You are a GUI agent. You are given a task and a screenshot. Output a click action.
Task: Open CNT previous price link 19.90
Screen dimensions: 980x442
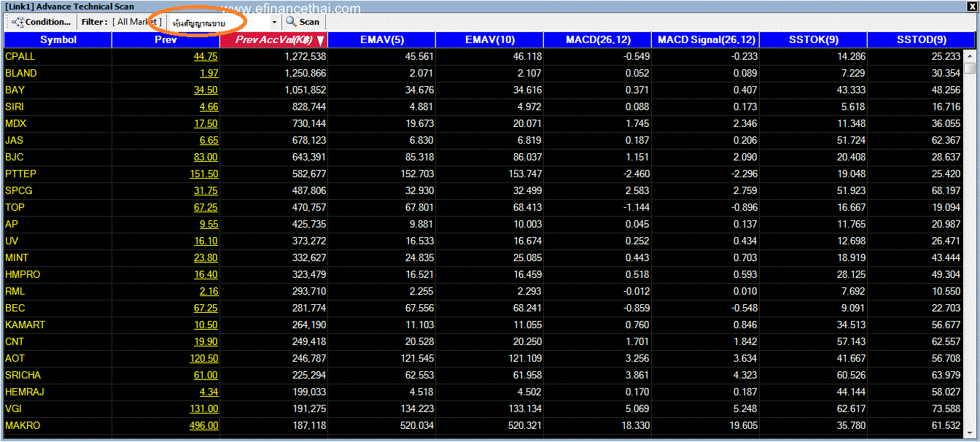tap(206, 341)
